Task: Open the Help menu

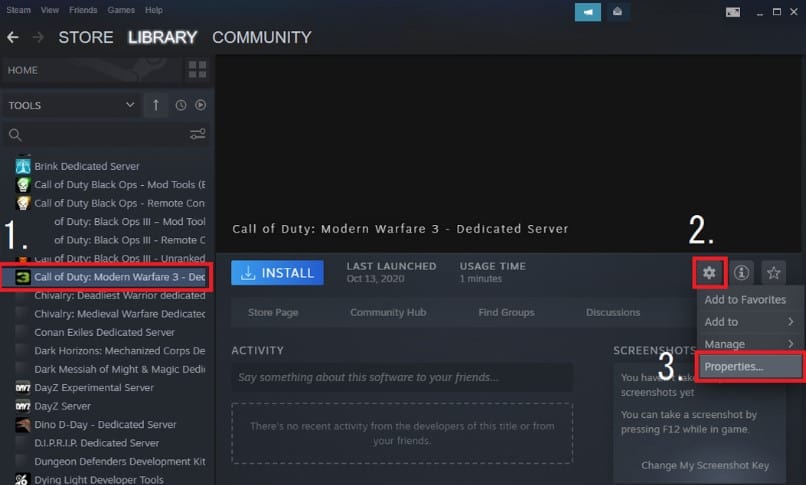Action: point(154,10)
